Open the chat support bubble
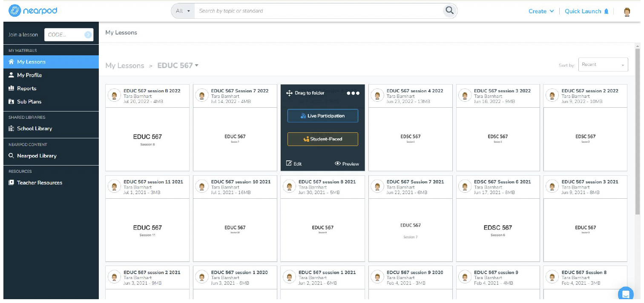The image size is (644, 303). (x=626, y=294)
